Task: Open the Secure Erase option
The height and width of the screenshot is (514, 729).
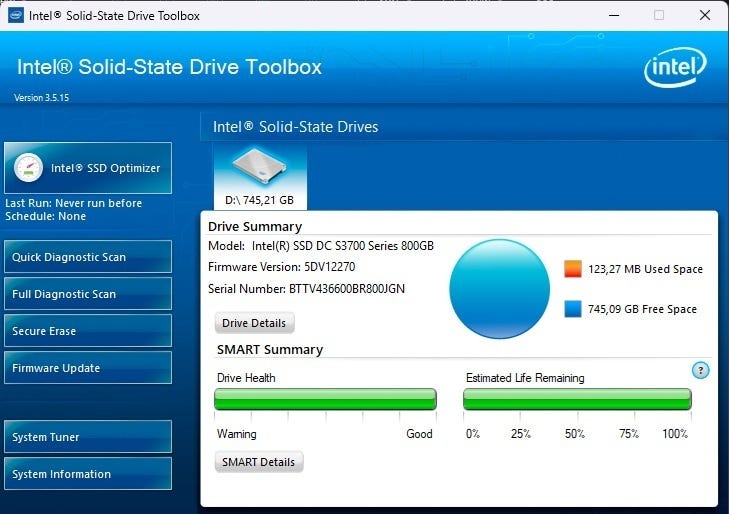Action: (88, 330)
